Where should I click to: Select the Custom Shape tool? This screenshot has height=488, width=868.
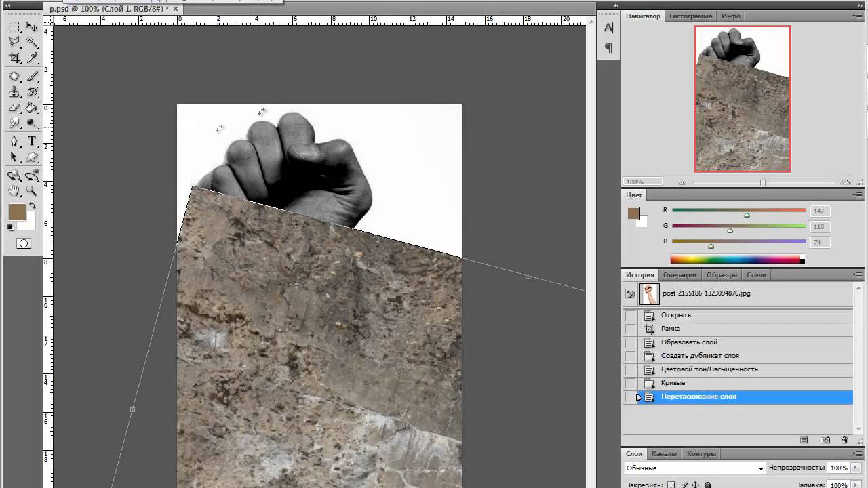(x=32, y=157)
